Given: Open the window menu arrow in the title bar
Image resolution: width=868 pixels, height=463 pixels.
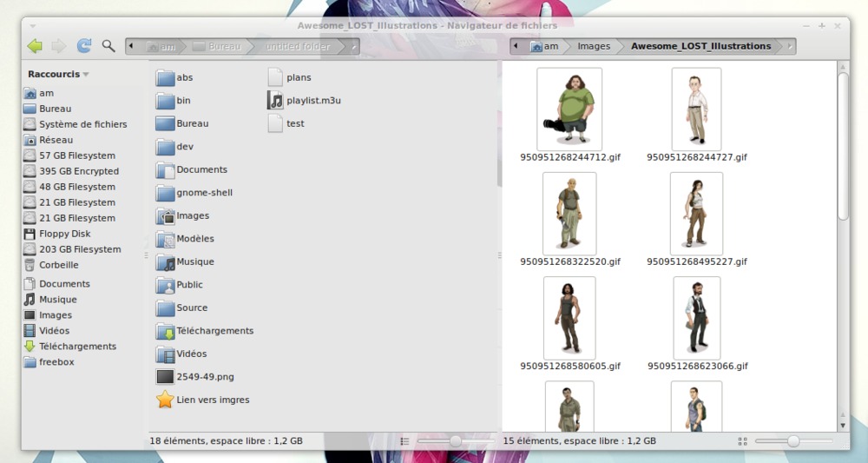Looking at the screenshot, I should coord(33,26).
